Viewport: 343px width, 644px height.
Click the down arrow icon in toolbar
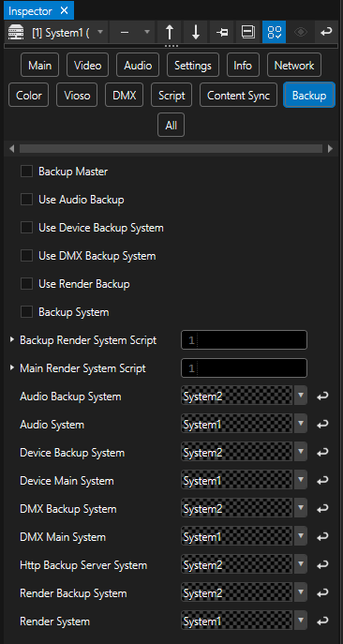(196, 32)
